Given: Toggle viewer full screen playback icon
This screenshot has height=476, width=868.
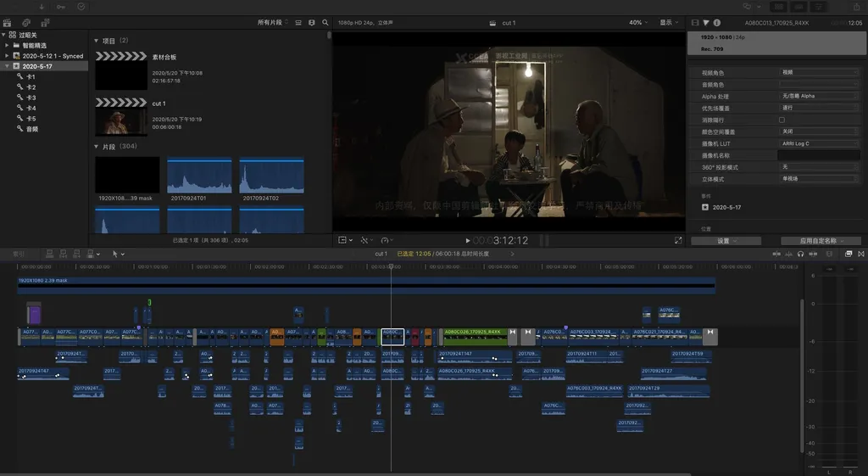Looking at the screenshot, I should click(x=677, y=240).
